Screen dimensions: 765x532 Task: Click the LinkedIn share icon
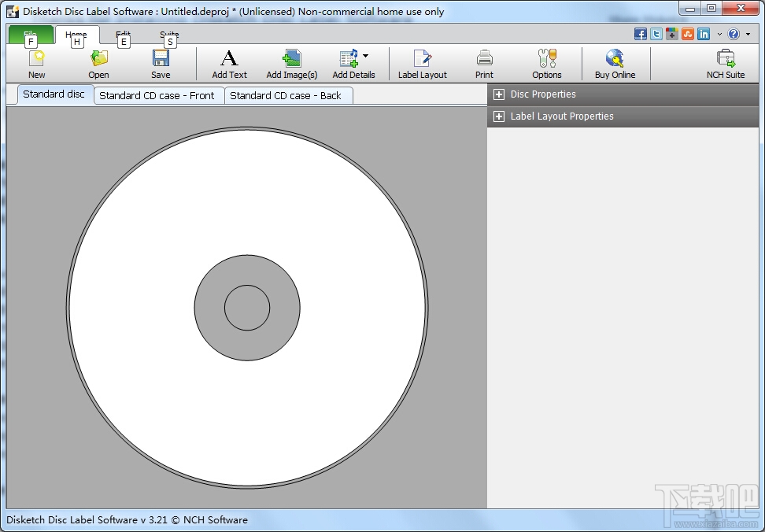point(704,34)
